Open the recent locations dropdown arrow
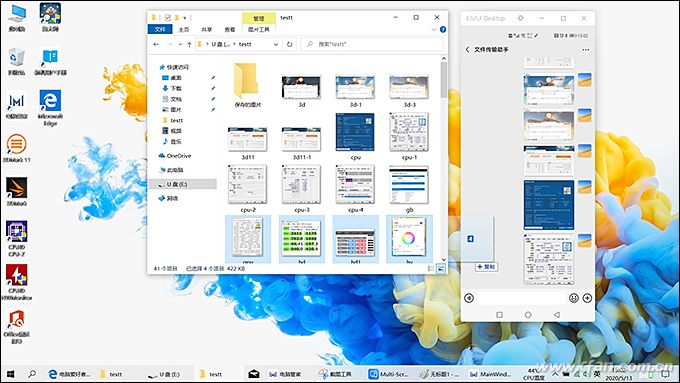680x383 pixels. pyautogui.click(x=180, y=44)
